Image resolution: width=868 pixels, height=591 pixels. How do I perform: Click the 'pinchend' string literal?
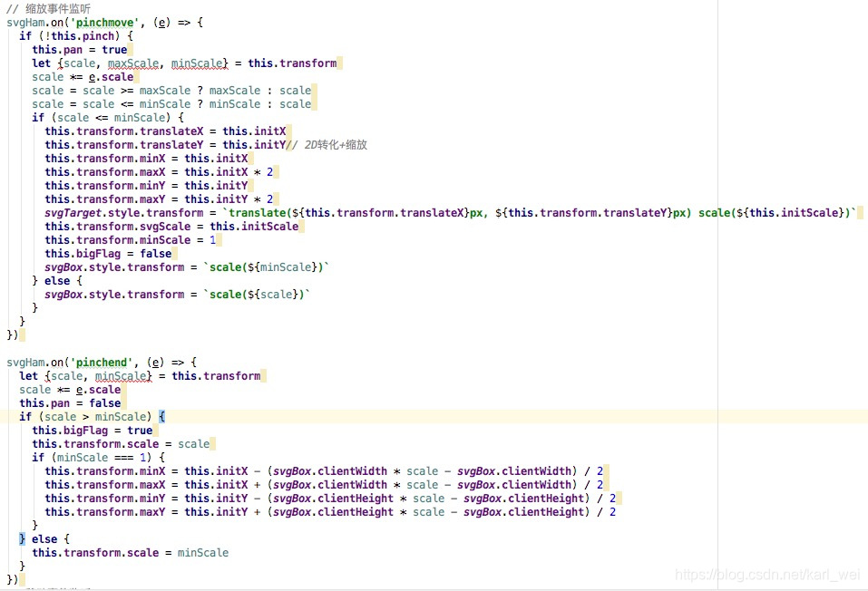[x=102, y=363]
